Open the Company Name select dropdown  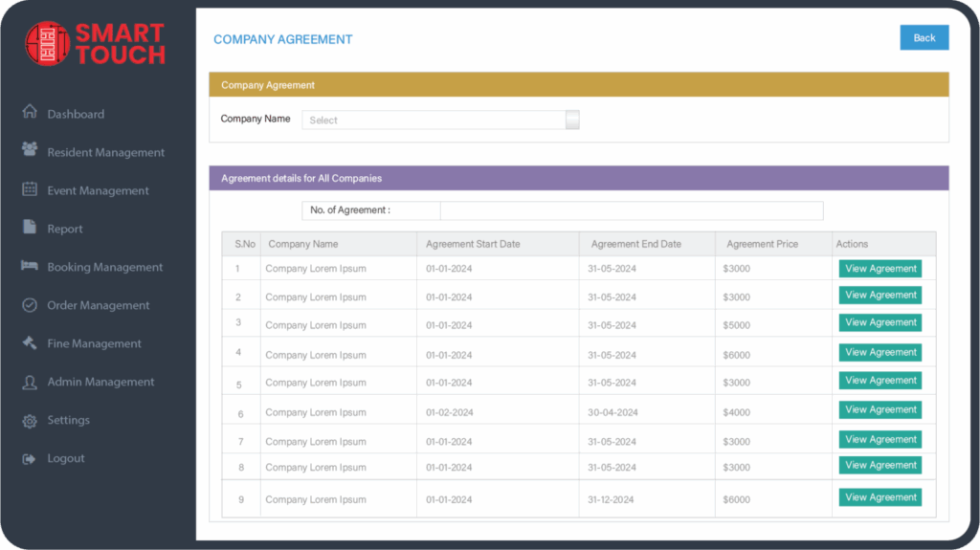click(x=434, y=121)
